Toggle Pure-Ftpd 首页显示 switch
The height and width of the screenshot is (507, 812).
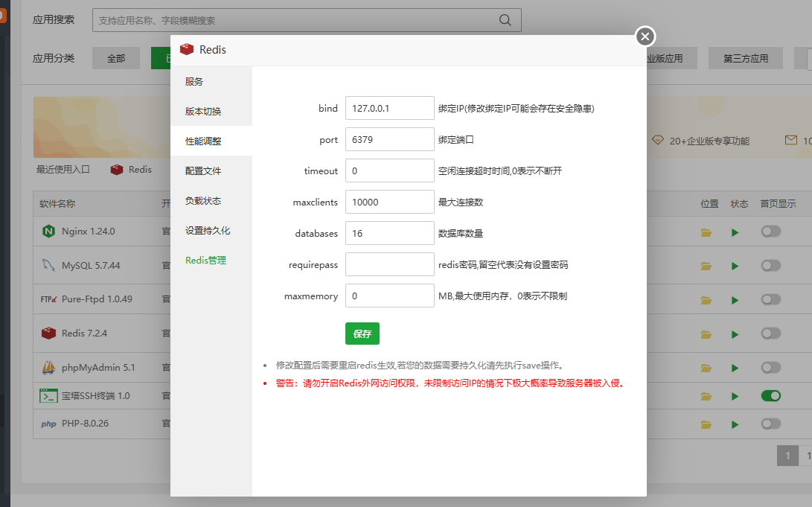pos(771,299)
